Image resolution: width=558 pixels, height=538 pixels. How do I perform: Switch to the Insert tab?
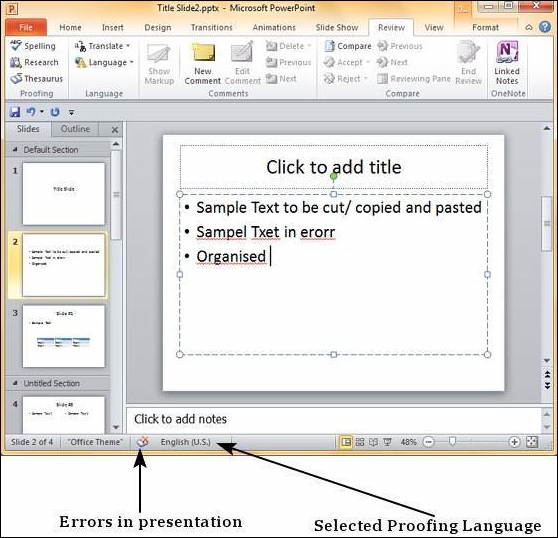(x=112, y=27)
